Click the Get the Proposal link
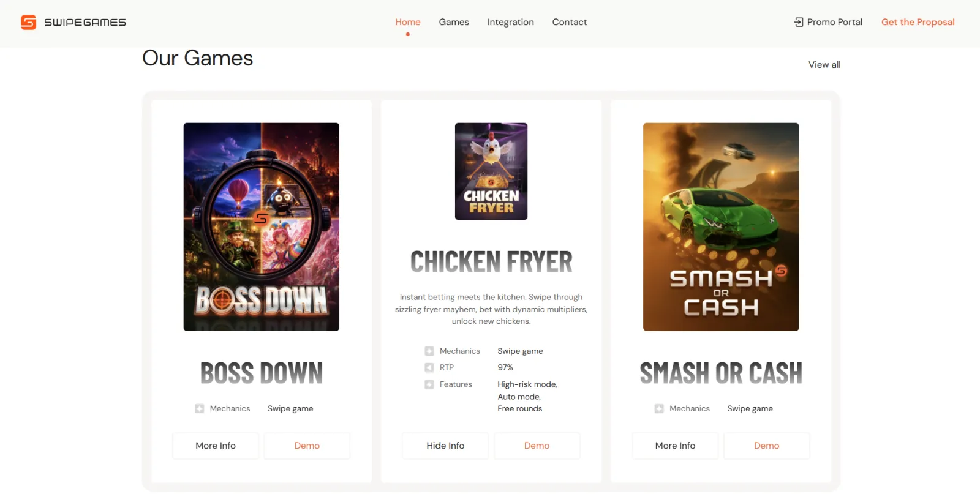Image resolution: width=980 pixels, height=494 pixels. click(x=918, y=22)
